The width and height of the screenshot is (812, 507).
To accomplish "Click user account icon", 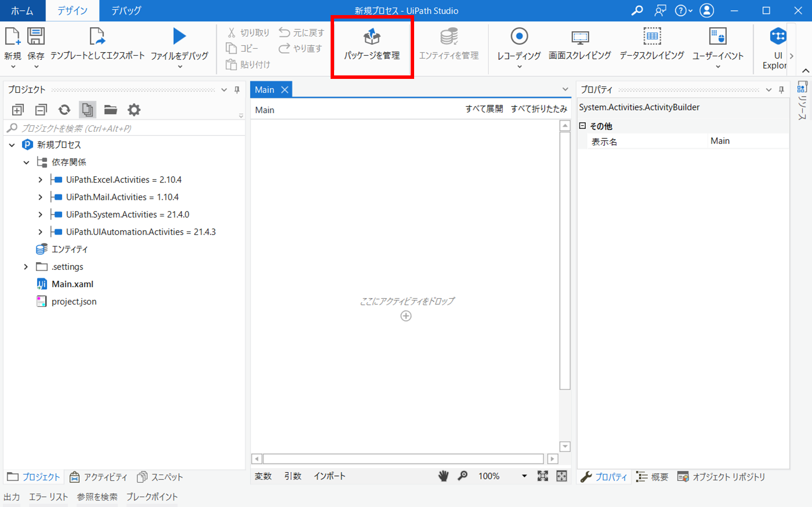I will coord(706,10).
